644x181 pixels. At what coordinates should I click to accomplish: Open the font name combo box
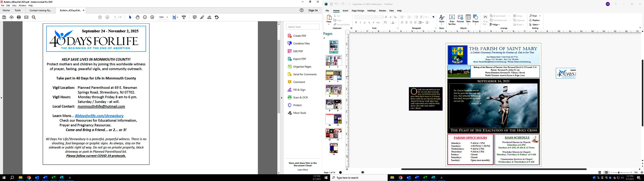(x=365, y=17)
